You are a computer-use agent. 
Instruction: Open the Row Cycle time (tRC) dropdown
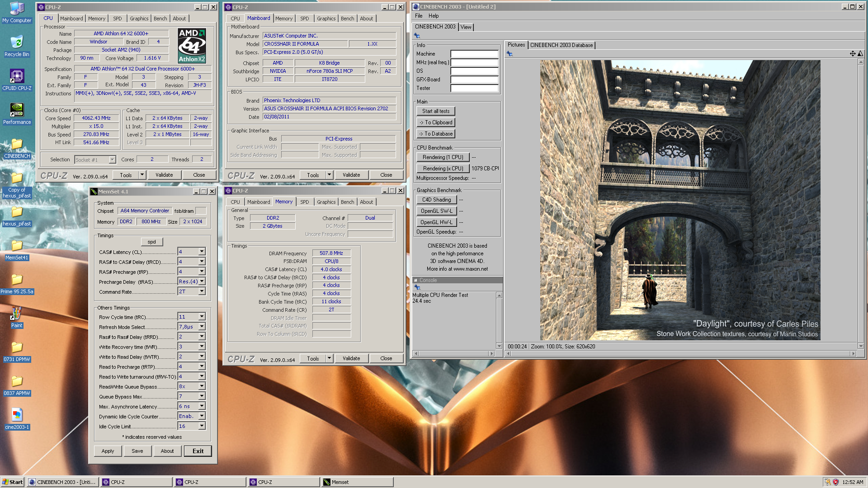(202, 317)
